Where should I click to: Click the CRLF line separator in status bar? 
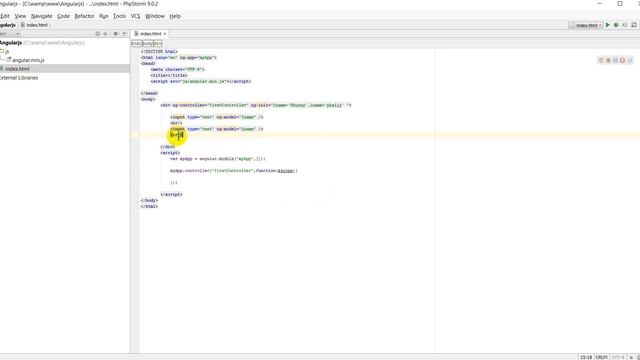tap(602, 357)
